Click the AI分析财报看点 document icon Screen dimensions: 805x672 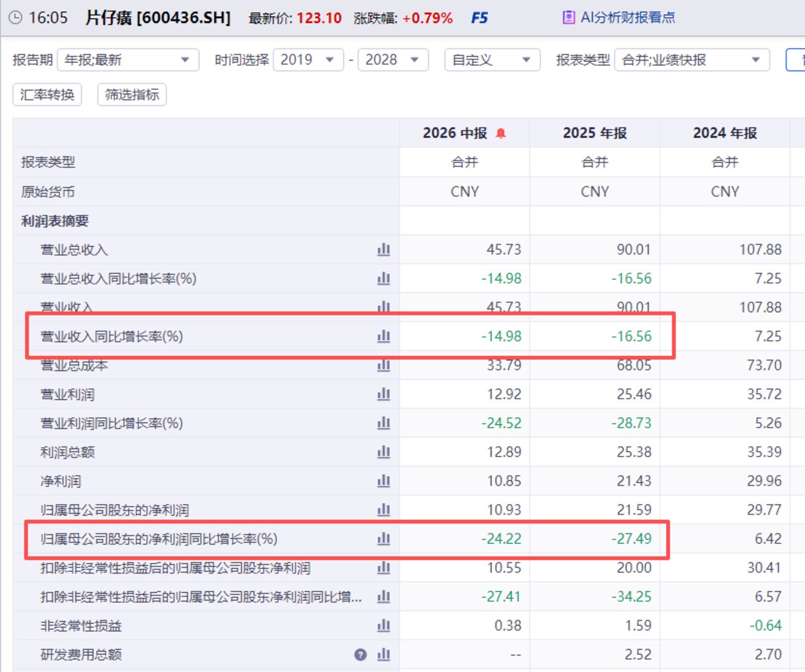click(569, 18)
